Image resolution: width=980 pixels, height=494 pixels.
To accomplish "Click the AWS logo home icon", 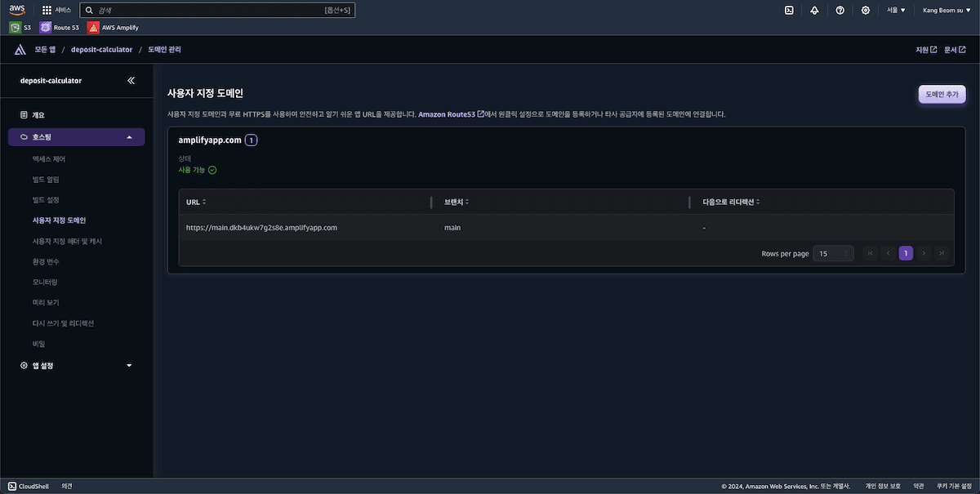I will pos(17,10).
